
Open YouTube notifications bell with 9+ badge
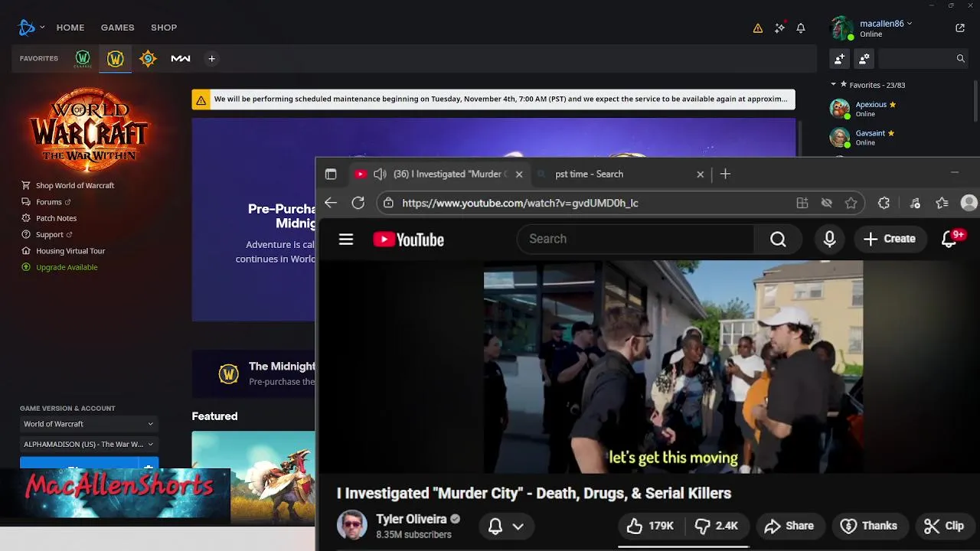click(951, 240)
